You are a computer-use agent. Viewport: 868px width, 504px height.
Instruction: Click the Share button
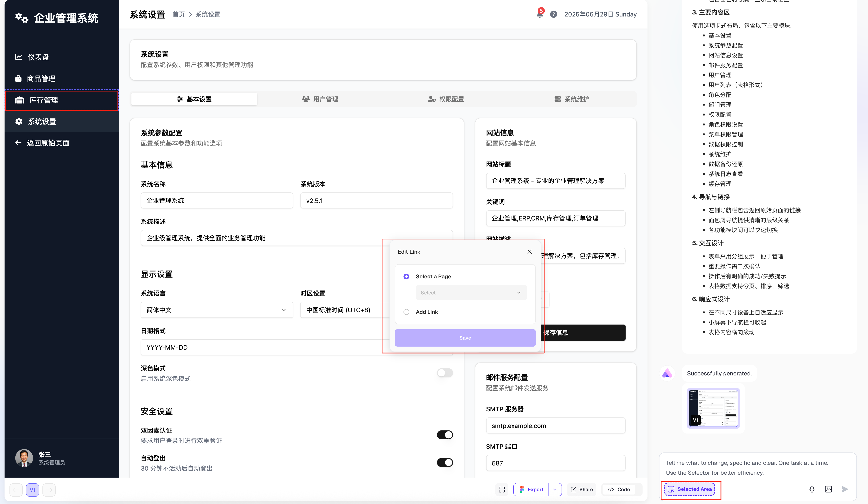(x=582, y=489)
